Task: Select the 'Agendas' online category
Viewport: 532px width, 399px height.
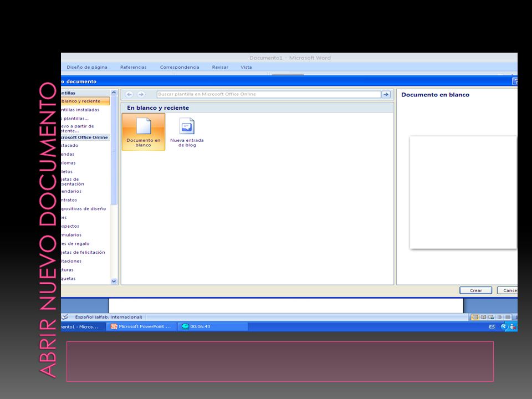Action: pyautogui.click(x=68, y=154)
